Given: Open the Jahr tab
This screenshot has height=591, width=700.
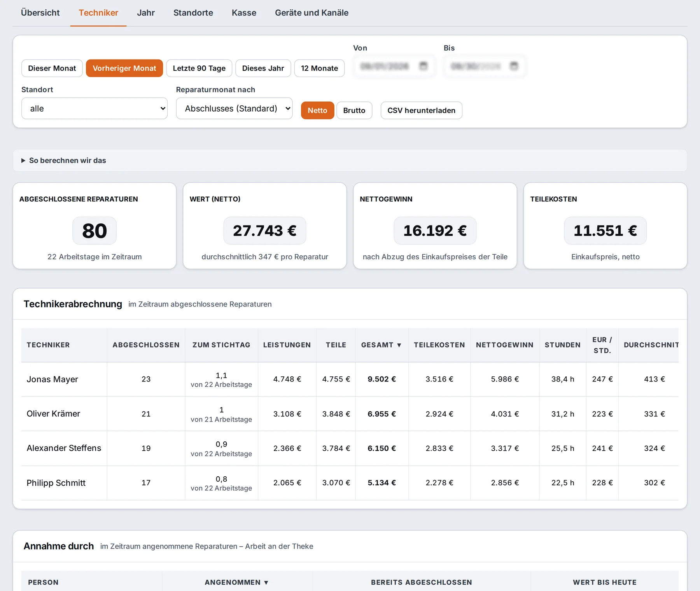Looking at the screenshot, I should click(146, 13).
